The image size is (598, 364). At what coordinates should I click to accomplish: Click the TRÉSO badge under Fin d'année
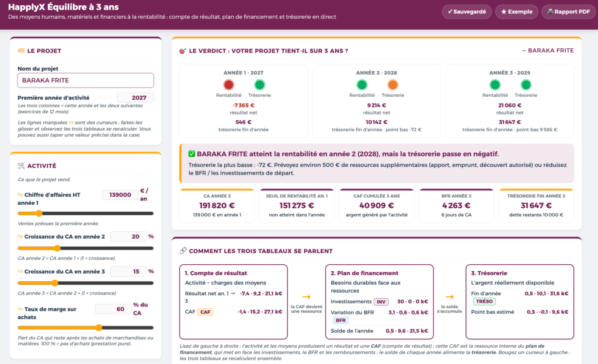click(484, 301)
